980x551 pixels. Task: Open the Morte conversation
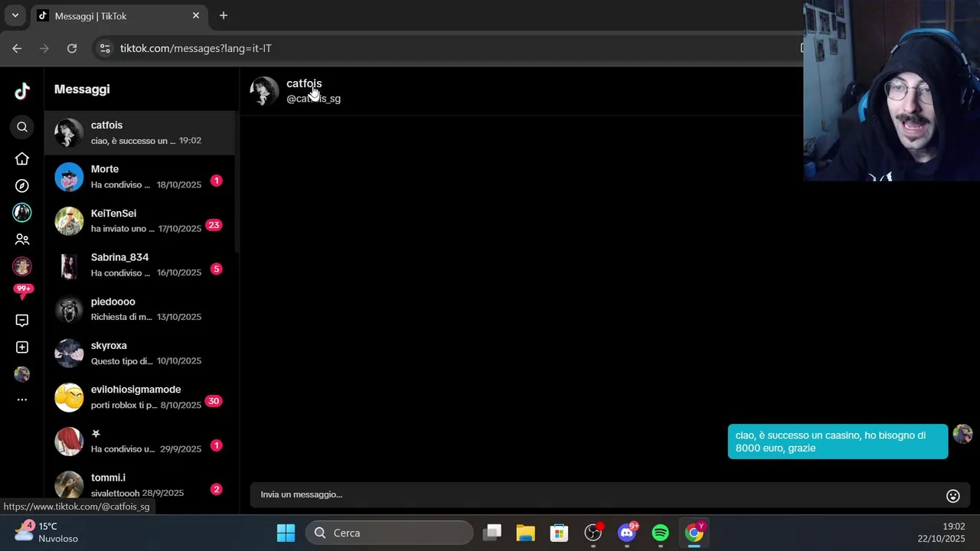pos(139,177)
